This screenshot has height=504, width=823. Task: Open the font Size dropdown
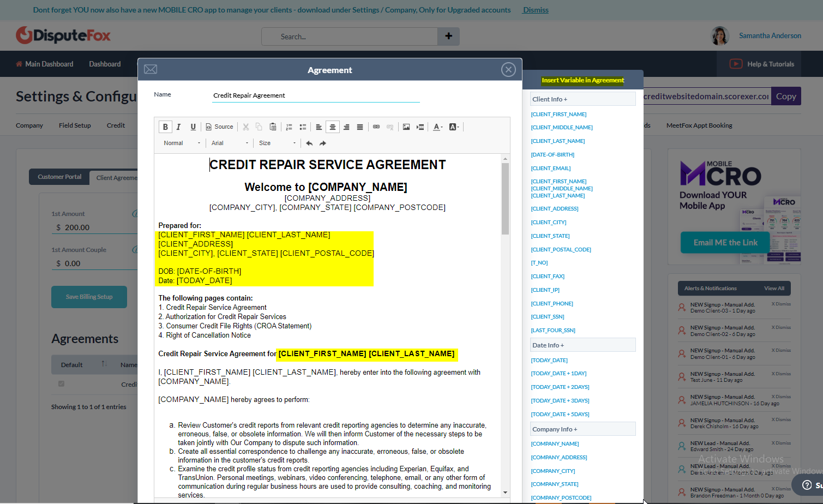(277, 143)
